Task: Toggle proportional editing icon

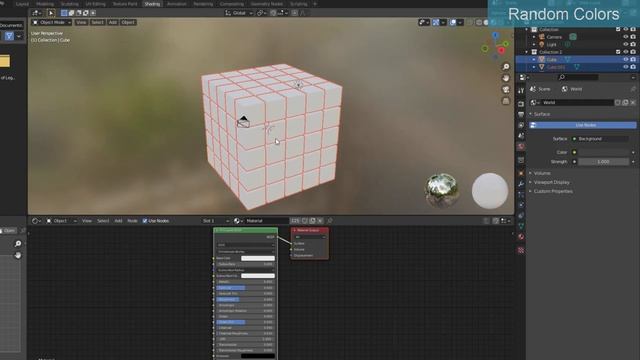Action: click(x=294, y=13)
